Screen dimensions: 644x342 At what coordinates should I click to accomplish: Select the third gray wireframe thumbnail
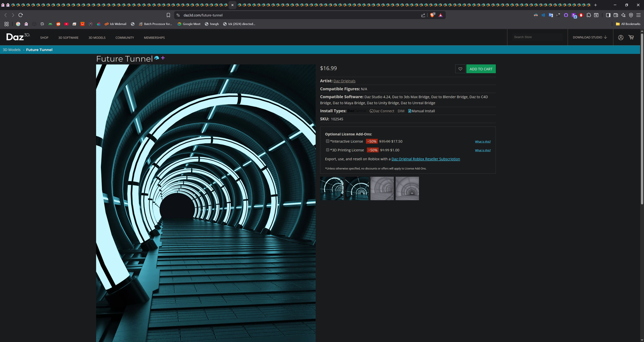coord(382,188)
